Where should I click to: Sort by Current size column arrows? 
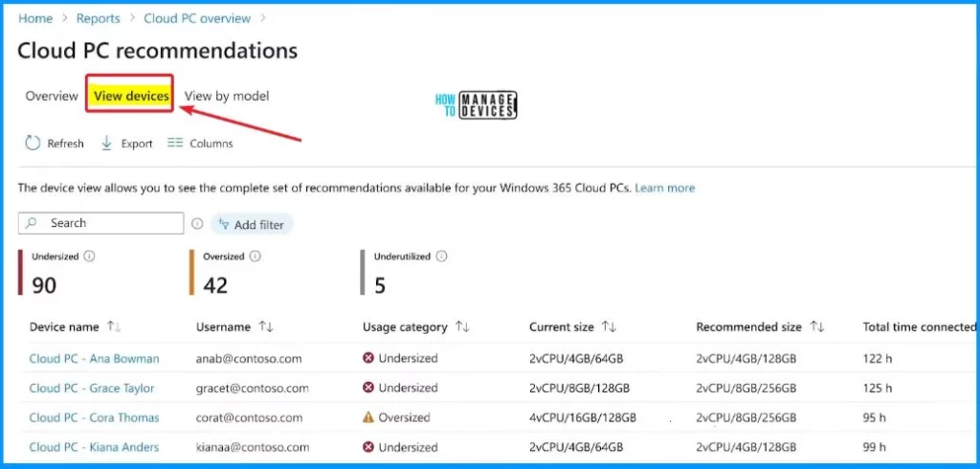pyautogui.click(x=609, y=327)
